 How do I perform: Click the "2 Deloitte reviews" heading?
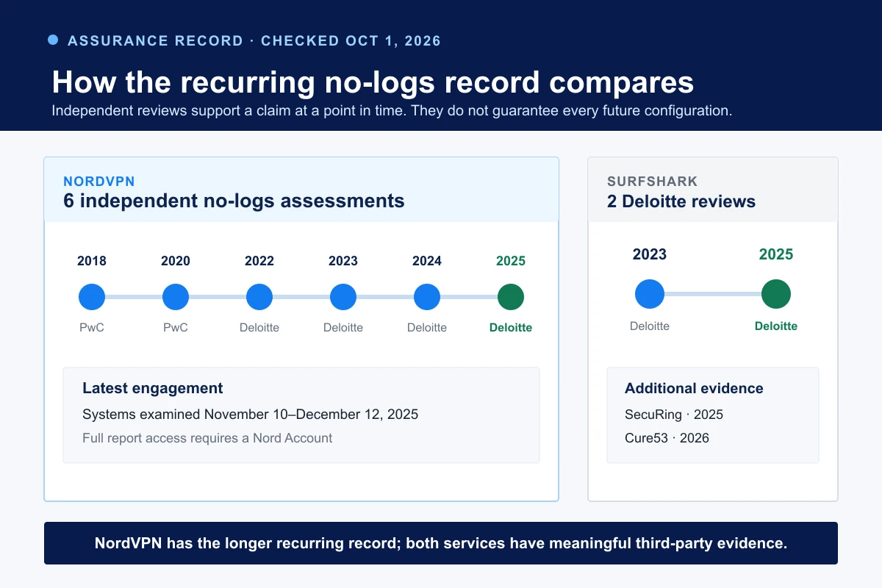click(x=681, y=201)
